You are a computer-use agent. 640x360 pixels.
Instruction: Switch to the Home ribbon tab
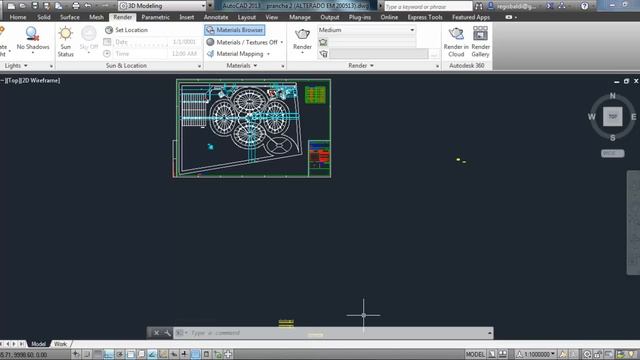(18, 17)
